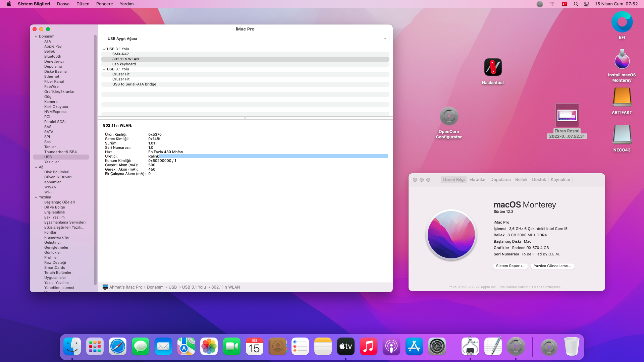The image size is (644, 362).
Task: Select the Ekran Resmi screenshot thumbnail
Action: (567, 116)
